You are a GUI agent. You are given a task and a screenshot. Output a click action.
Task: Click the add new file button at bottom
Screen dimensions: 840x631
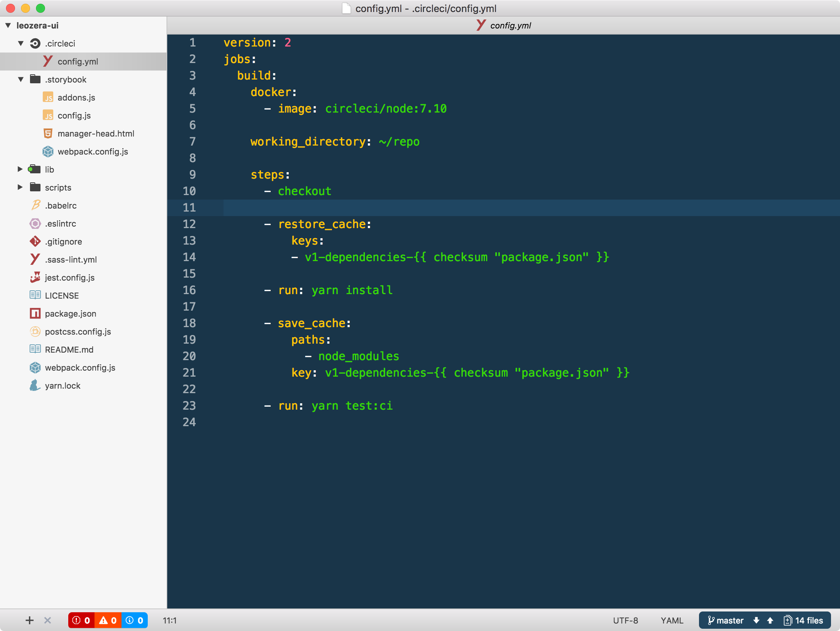click(29, 620)
